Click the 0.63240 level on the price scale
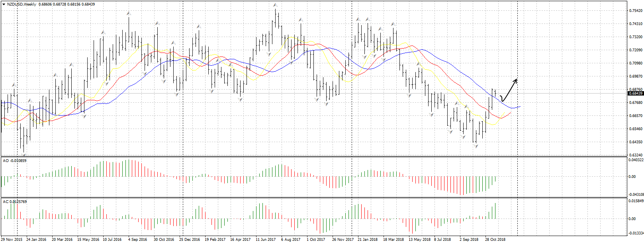The width and height of the screenshot is (644, 244). click(x=635, y=155)
